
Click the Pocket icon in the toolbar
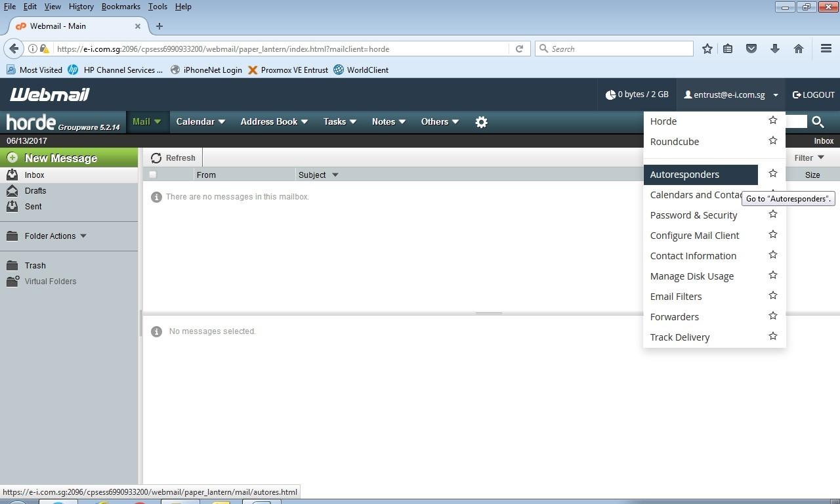pyautogui.click(x=751, y=49)
